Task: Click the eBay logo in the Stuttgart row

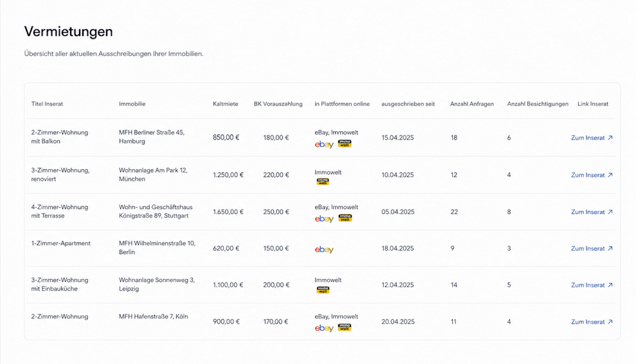Action: point(324,219)
